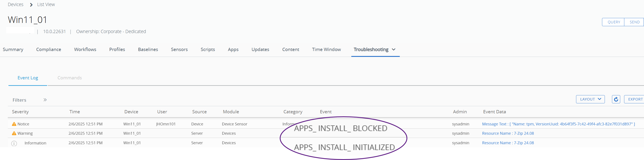Click the breadcrumb chevron after Devices
The image size is (644, 160).
[x=31, y=5]
